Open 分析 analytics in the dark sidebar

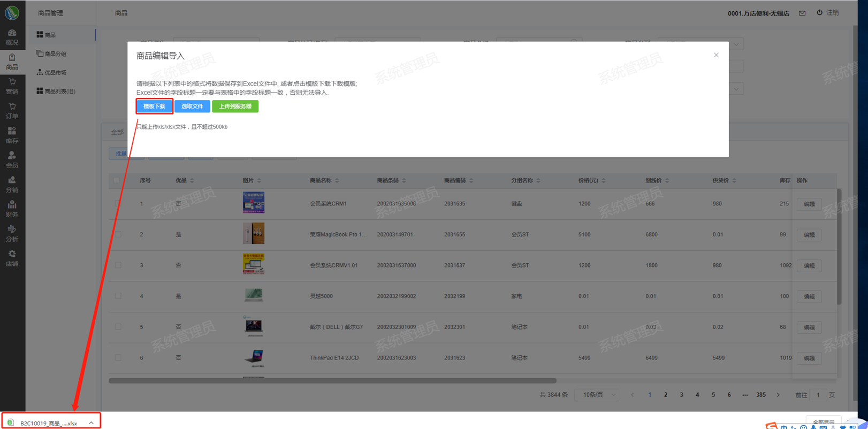[12, 234]
